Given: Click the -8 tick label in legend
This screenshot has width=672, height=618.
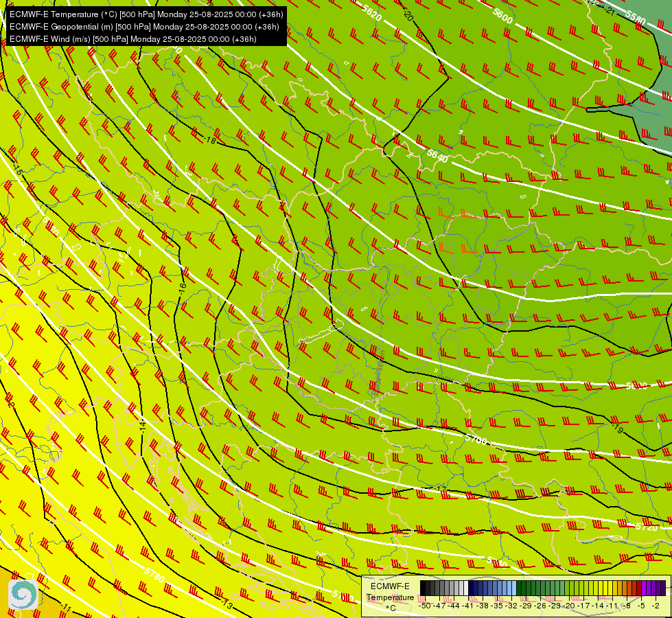Looking at the screenshot, I should (627, 606).
